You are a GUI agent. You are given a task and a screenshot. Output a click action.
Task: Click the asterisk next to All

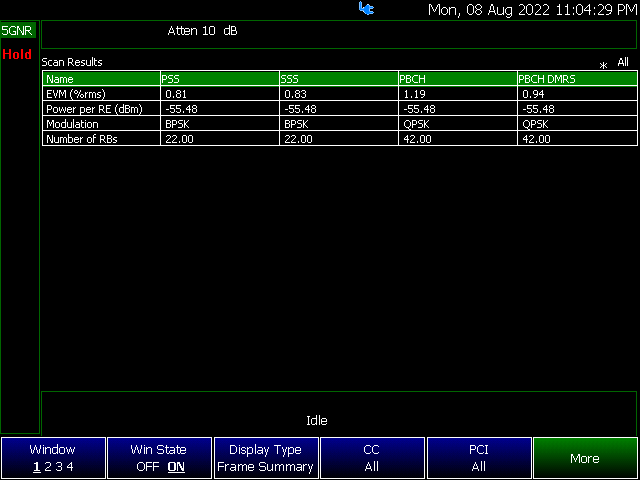click(603, 66)
